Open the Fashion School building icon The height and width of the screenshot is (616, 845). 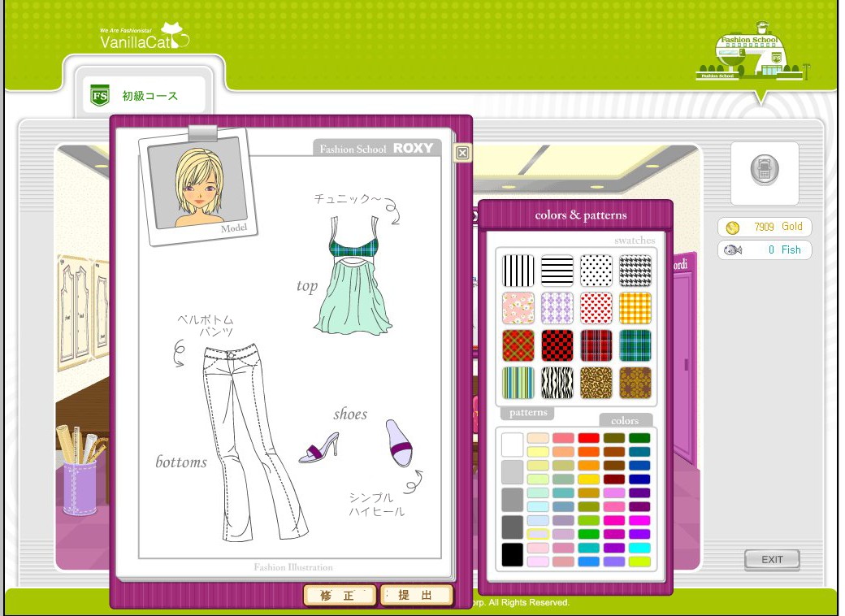tap(752, 52)
